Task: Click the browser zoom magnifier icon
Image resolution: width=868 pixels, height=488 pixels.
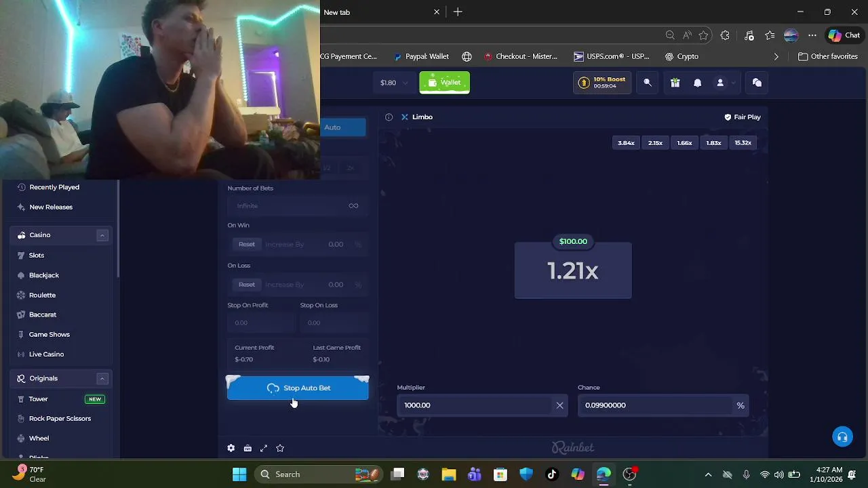Action: (670, 35)
